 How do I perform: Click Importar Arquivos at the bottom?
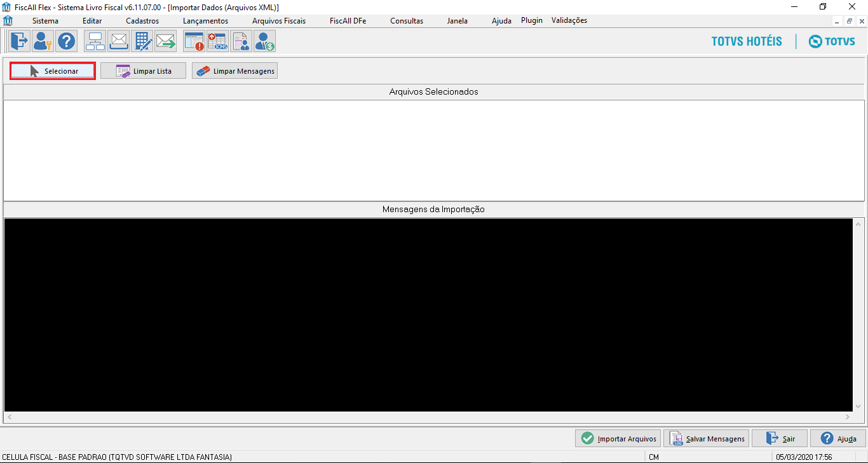(x=617, y=438)
